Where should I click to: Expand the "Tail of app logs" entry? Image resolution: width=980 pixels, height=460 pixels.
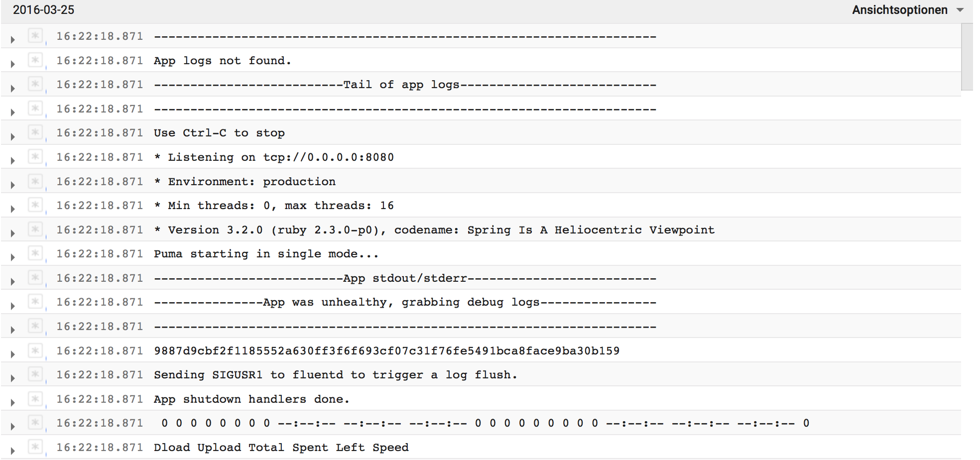pyautogui.click(x=13, y=88)
